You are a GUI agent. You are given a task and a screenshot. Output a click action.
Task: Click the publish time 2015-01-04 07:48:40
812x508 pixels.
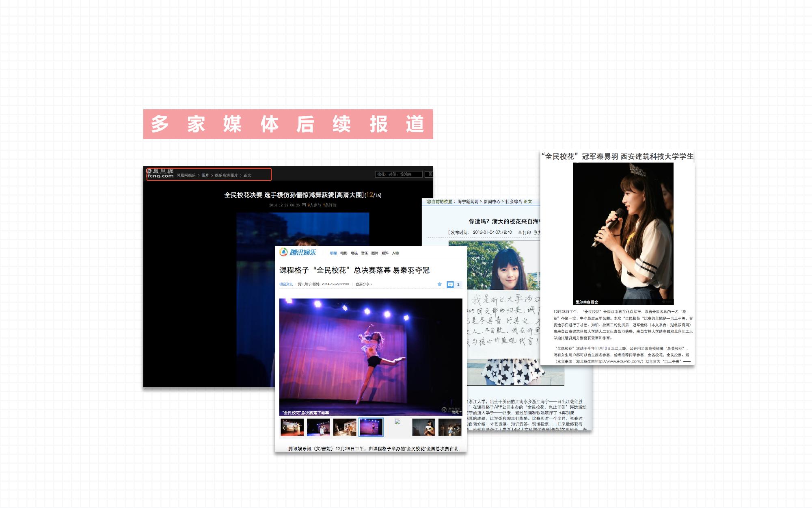click(492, 232)
